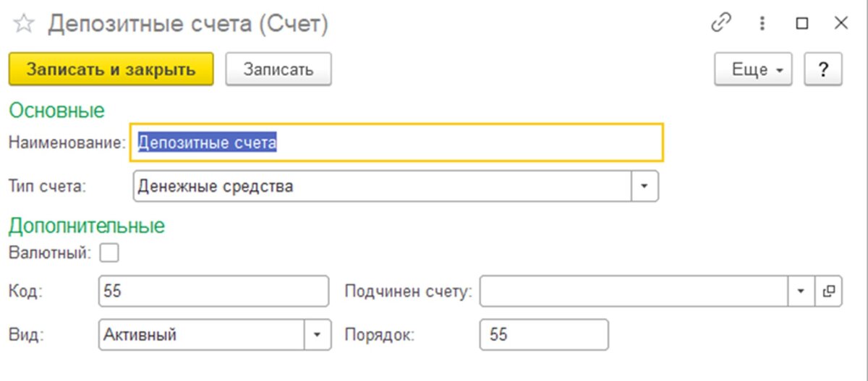This screenshot has width=868, height=381.
Task: Click the Записать button
Action: click(278, 70)
